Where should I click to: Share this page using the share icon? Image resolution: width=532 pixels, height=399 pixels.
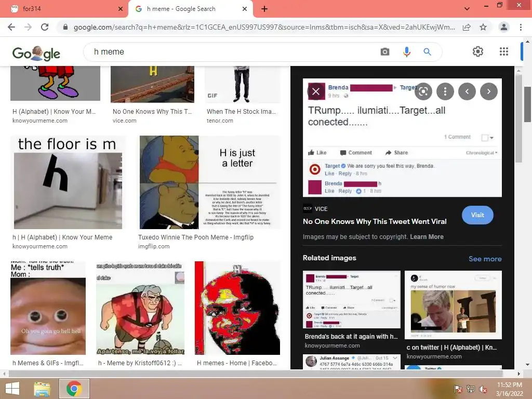467,27
